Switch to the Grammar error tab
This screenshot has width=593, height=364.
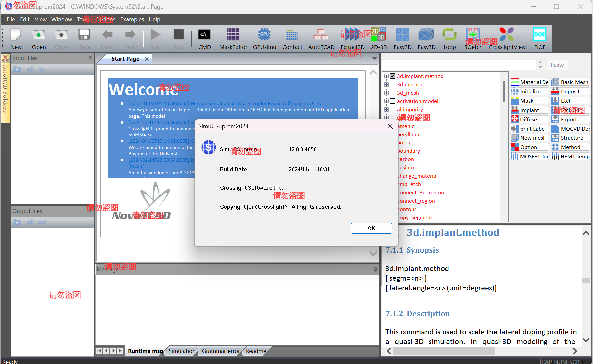pos(221,351)
